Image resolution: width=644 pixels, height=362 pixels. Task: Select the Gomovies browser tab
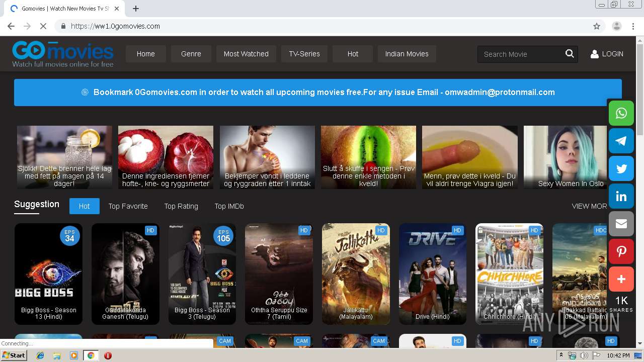[65, 9]
